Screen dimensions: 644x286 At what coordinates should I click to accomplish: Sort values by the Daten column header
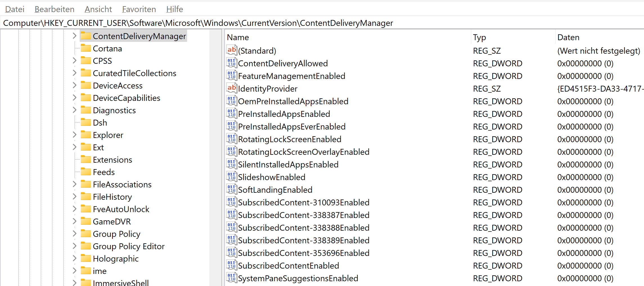[600, 37]
